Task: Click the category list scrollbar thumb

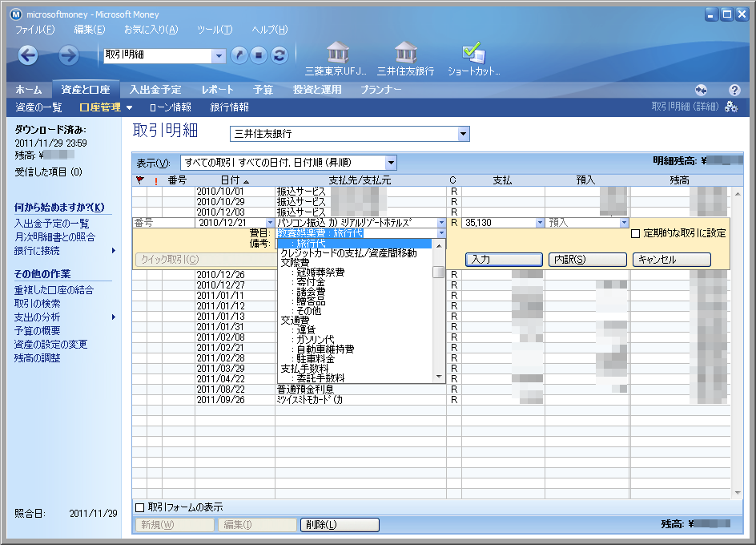Action: pyautogui.click(x=438, y=272)
